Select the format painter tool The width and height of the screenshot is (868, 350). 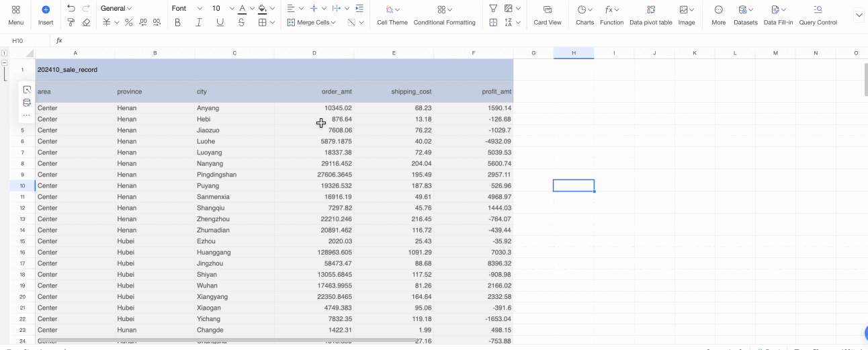71,22
